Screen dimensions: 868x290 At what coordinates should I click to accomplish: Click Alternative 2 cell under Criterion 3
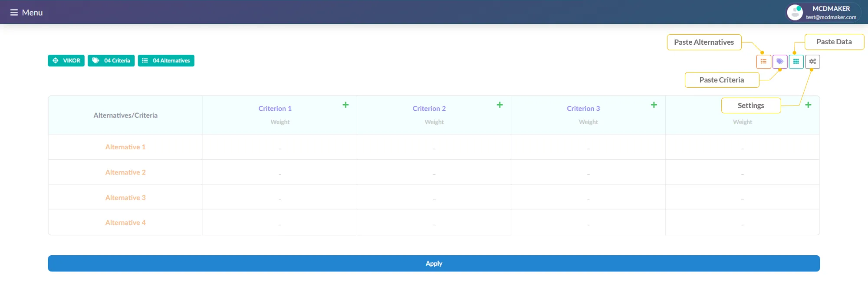(x=588, y=172)
